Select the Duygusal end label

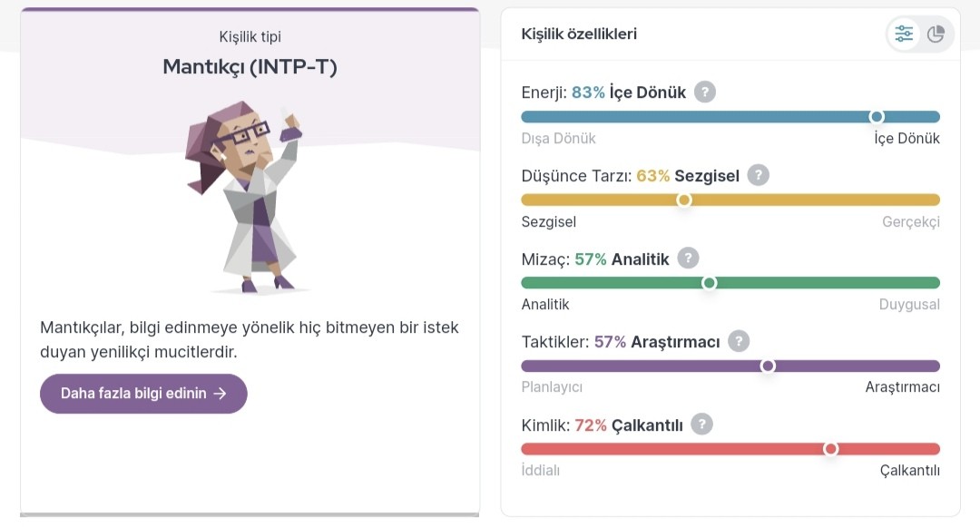click(x=909, y=304)
